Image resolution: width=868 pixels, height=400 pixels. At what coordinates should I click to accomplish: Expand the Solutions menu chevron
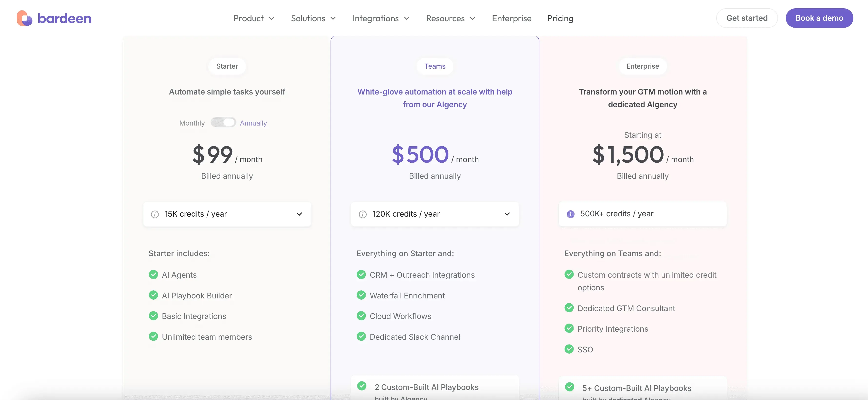tap(333, 18)
